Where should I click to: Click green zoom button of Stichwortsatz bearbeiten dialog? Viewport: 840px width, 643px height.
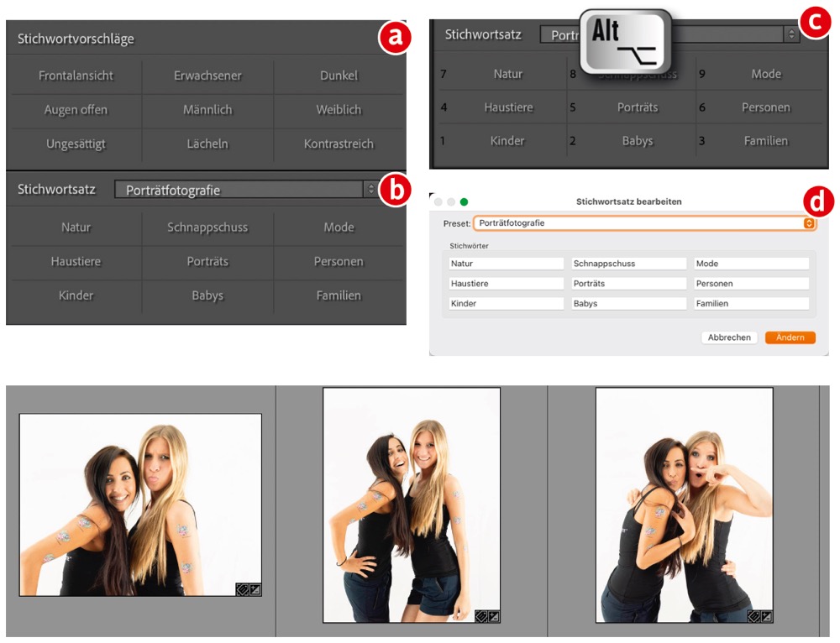(x=464, y=201)
